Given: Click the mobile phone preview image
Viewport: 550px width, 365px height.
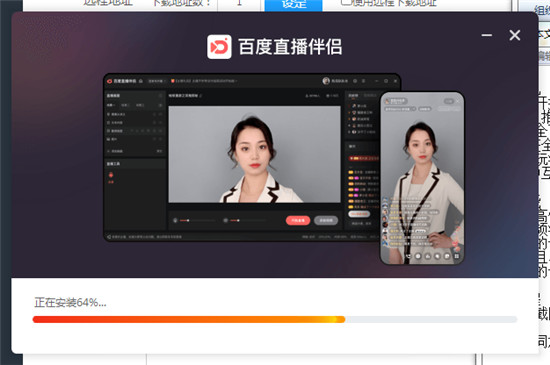Looking at the screenshot, I should [x=422, y=178].
